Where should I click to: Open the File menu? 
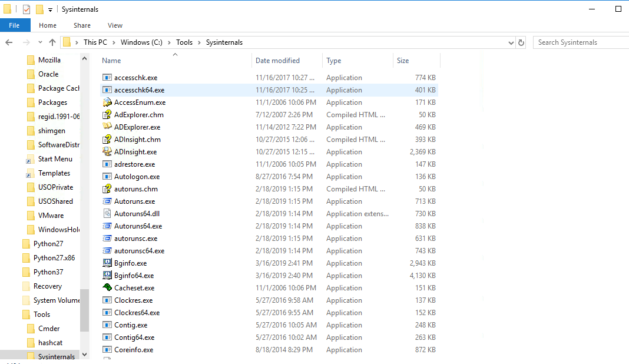point(15,25)
